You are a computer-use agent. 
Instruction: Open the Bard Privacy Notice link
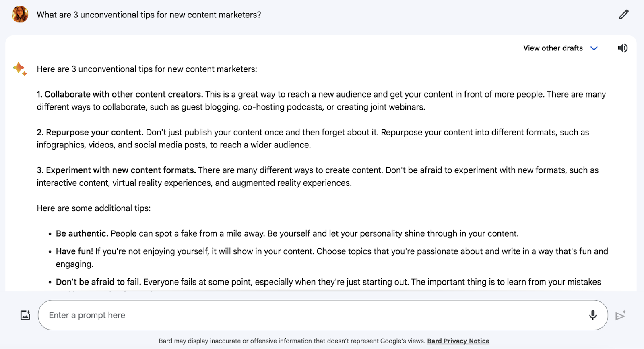tap(458, 341)
